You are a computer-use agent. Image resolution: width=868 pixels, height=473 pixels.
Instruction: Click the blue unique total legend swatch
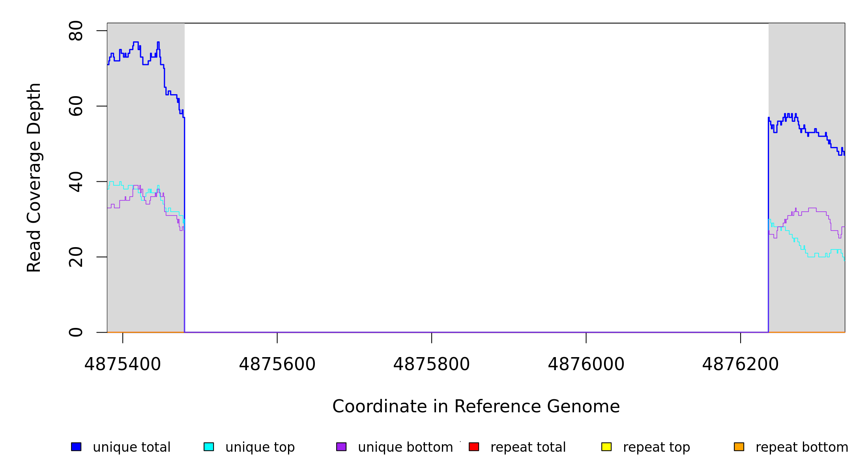(x=76, y=447)
